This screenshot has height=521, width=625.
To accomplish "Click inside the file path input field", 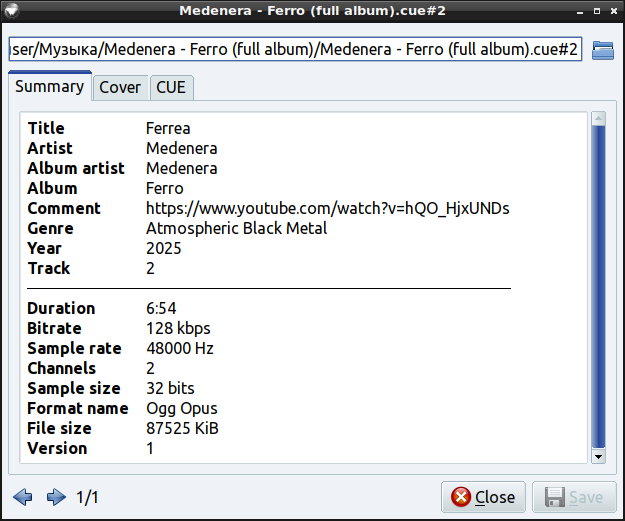I will pyautogui.click(x=294, y=50).
